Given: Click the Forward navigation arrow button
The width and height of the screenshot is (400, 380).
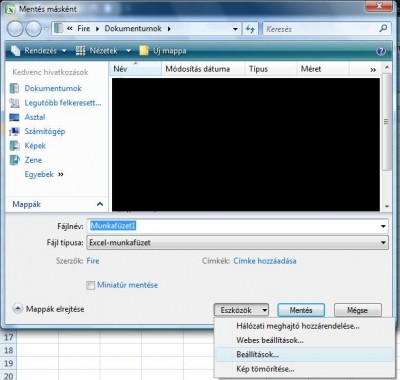Looking at the screenshot, I should (34, 29).
